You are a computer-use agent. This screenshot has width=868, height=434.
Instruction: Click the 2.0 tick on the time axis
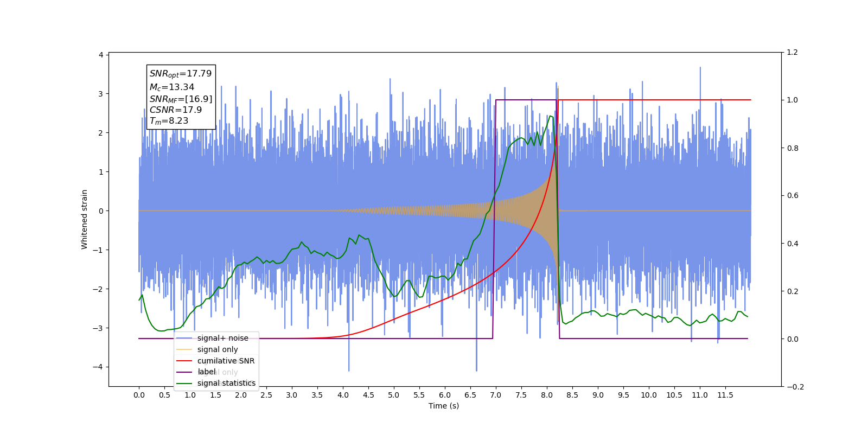(x=241, y=395)
